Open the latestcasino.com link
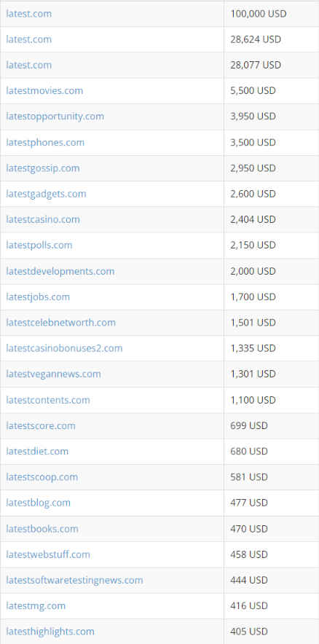The image size is (319, 644). (x=43, y=219)
